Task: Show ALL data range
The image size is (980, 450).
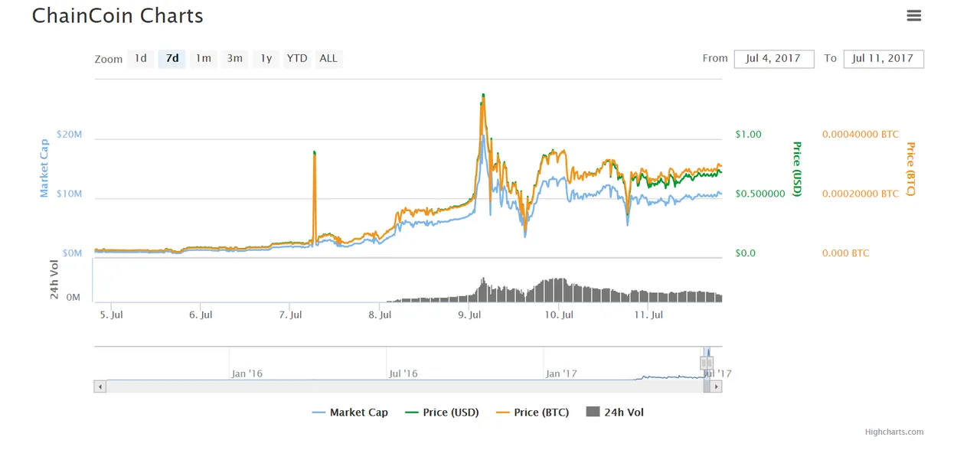Action: coord(328,58)
